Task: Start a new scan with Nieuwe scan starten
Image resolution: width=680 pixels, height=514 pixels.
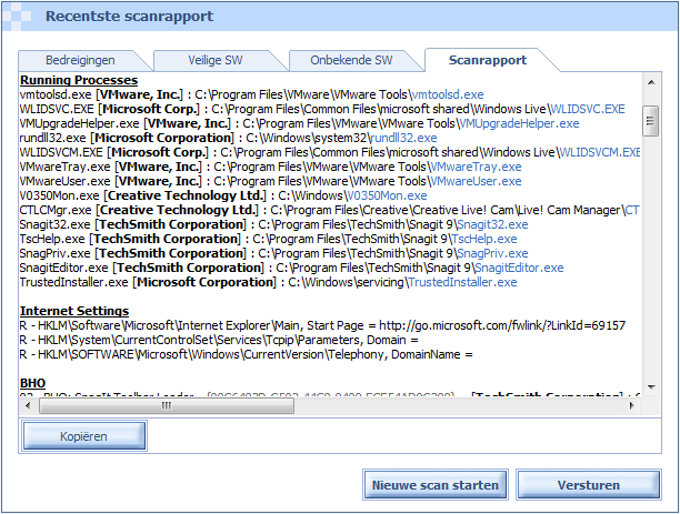Action: (435, 485)
